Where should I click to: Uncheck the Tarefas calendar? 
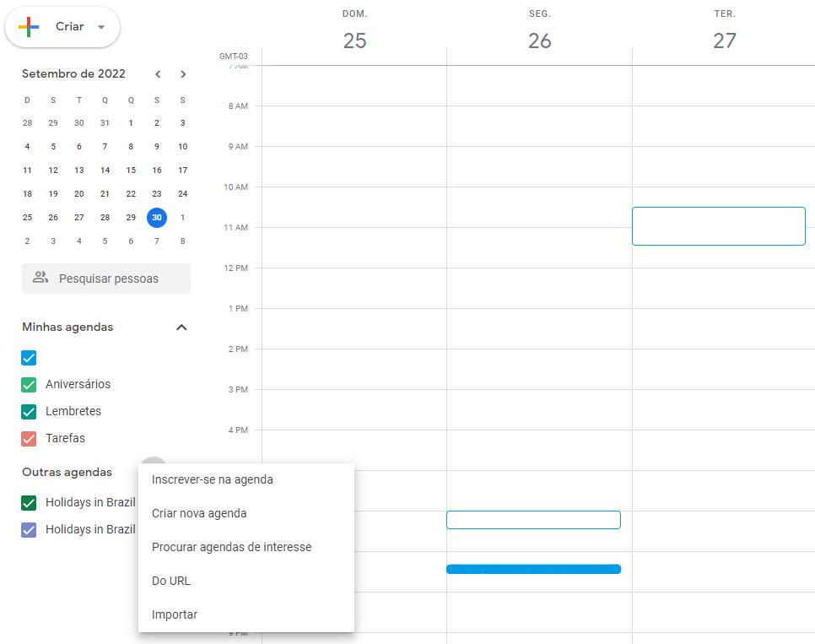pyautogui.click(x=29, y=439)
